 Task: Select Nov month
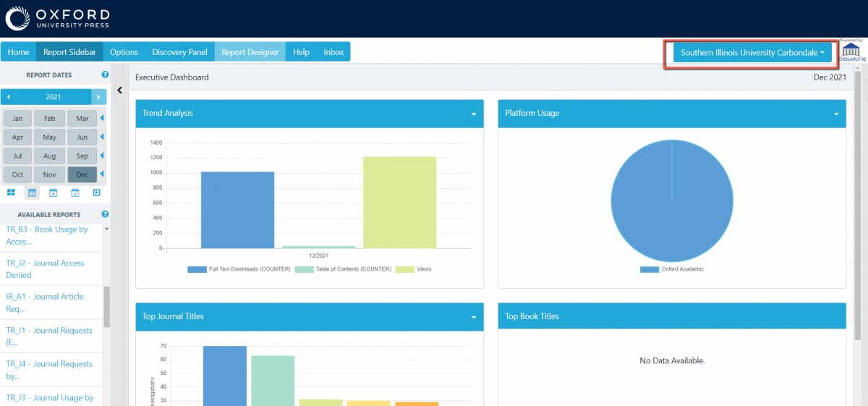(50, 174)
